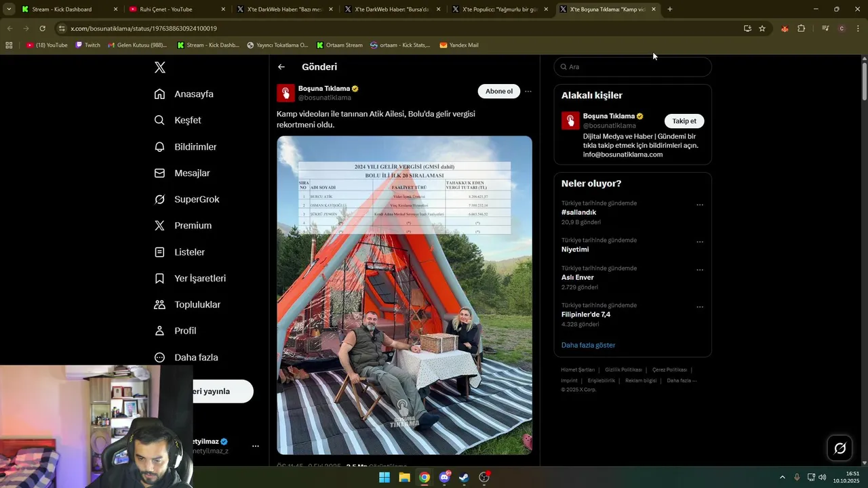Click the address bar URL
Screen dimensions: 868x488
(143, 28)
